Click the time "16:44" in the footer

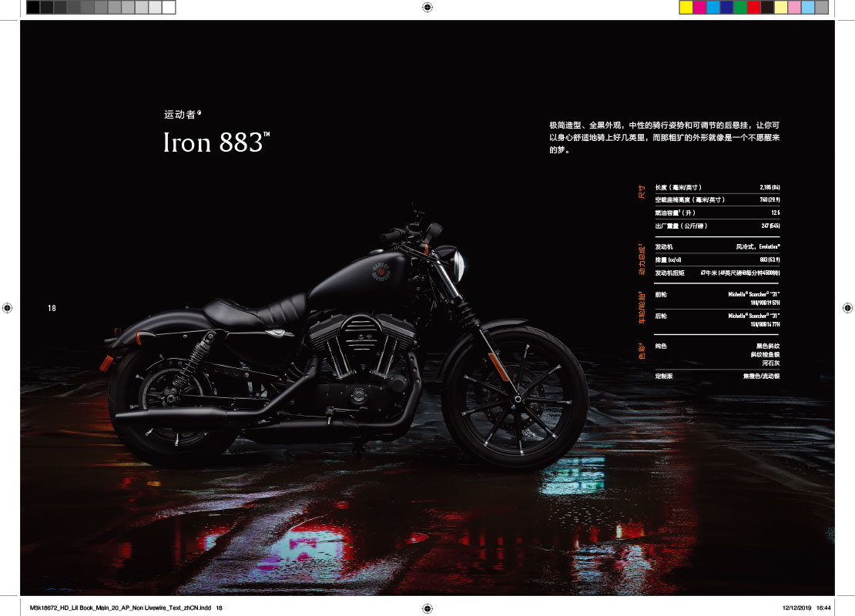coord(824,608)
